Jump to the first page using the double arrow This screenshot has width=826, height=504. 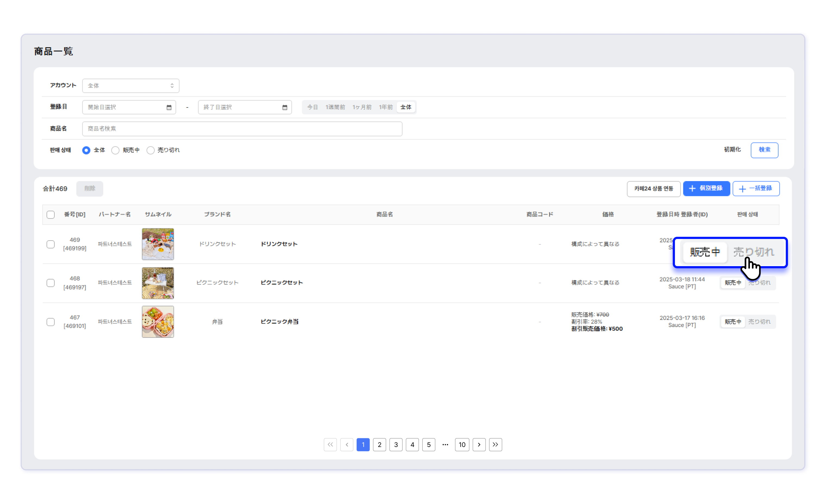pos(330,444)
